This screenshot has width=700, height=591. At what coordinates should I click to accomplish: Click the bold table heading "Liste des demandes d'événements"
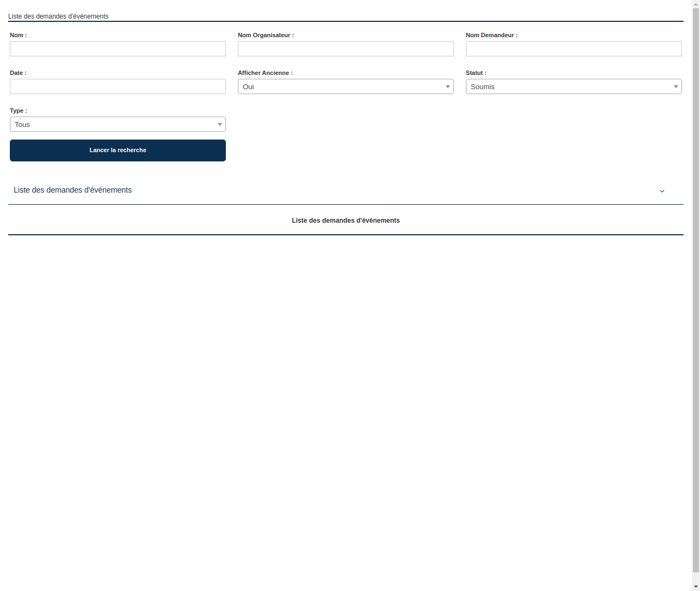346,221
